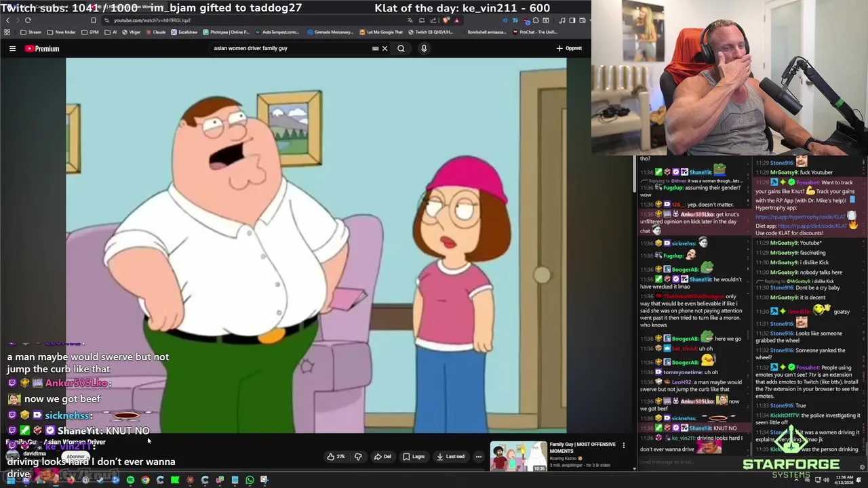Bookmark the page via the bookmark icon
Image resolution: width=868 pixels, height=488 pixels.
(x=94, y=20)
